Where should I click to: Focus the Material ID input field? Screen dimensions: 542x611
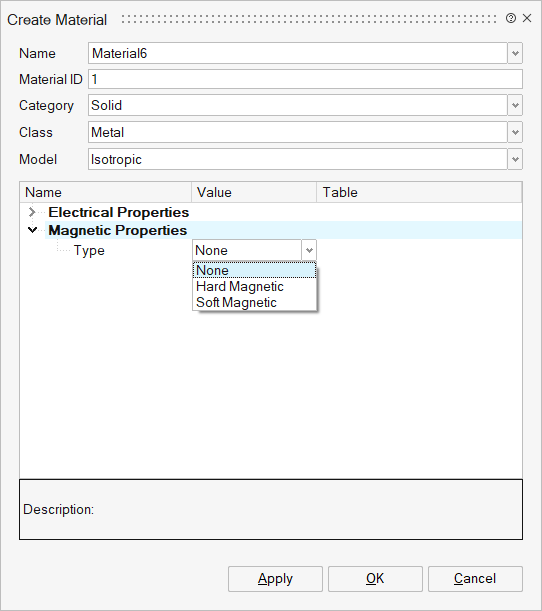[x=305, y=79]
